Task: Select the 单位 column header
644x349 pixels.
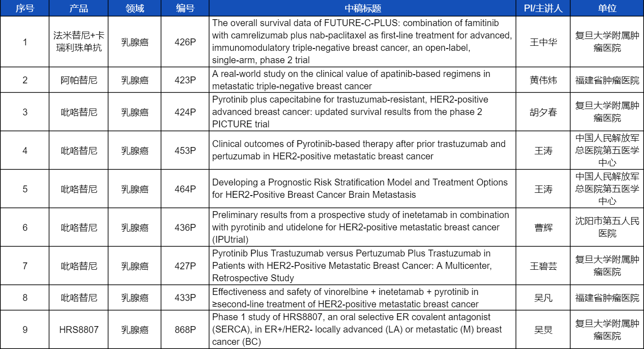Action: point(607,8)
